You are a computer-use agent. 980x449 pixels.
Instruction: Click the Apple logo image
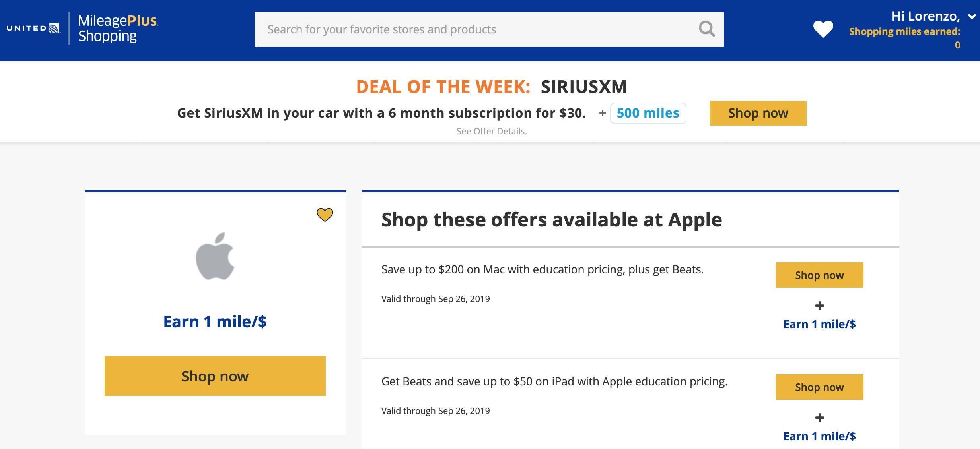[x=215, y=256]
